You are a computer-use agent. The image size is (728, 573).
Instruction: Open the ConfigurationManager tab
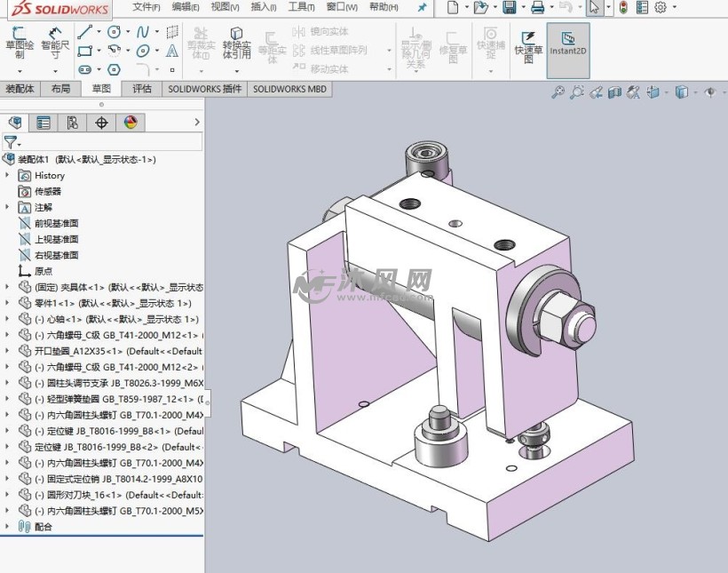pyautogui.click(x=73, y=123)
